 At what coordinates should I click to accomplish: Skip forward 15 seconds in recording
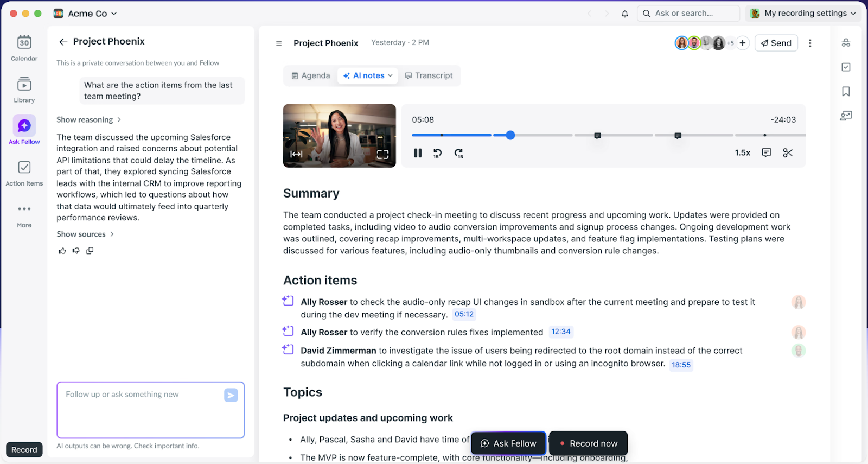(x=459, y=154)
